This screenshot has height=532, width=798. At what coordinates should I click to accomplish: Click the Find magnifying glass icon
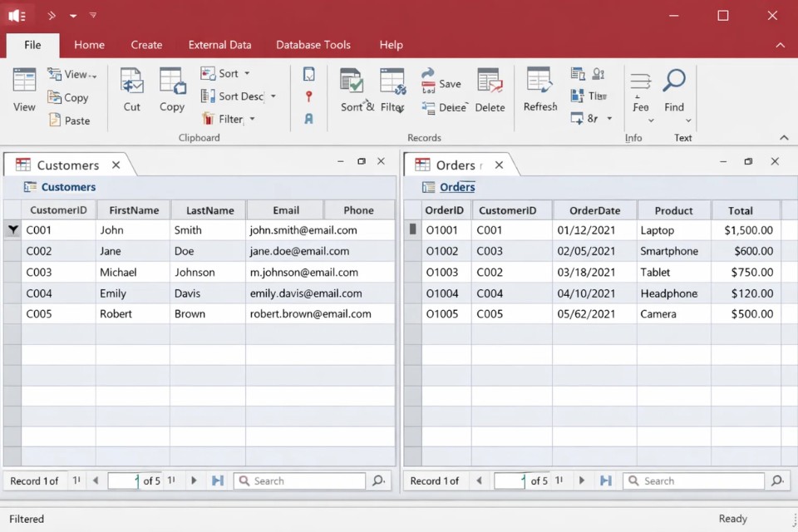tap(674, 81)
